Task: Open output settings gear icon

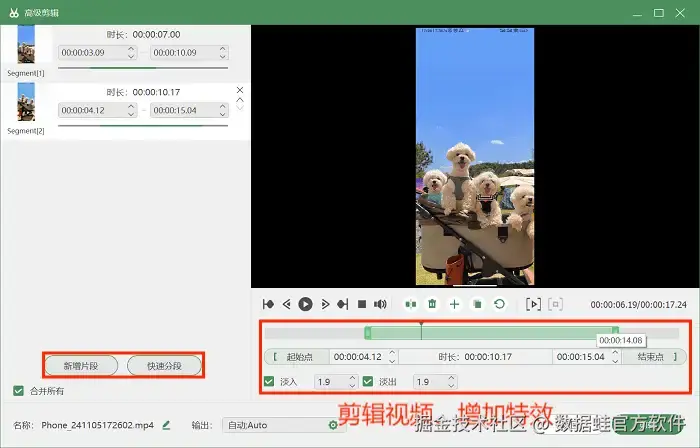Action: [x=333, y=425]
